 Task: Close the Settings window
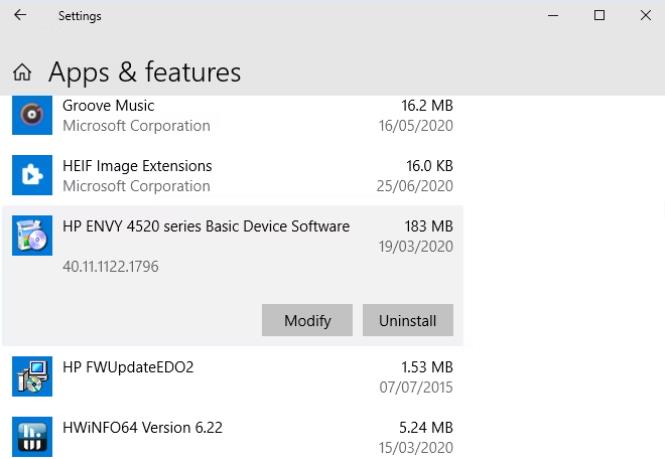click(x=645, y=16)
